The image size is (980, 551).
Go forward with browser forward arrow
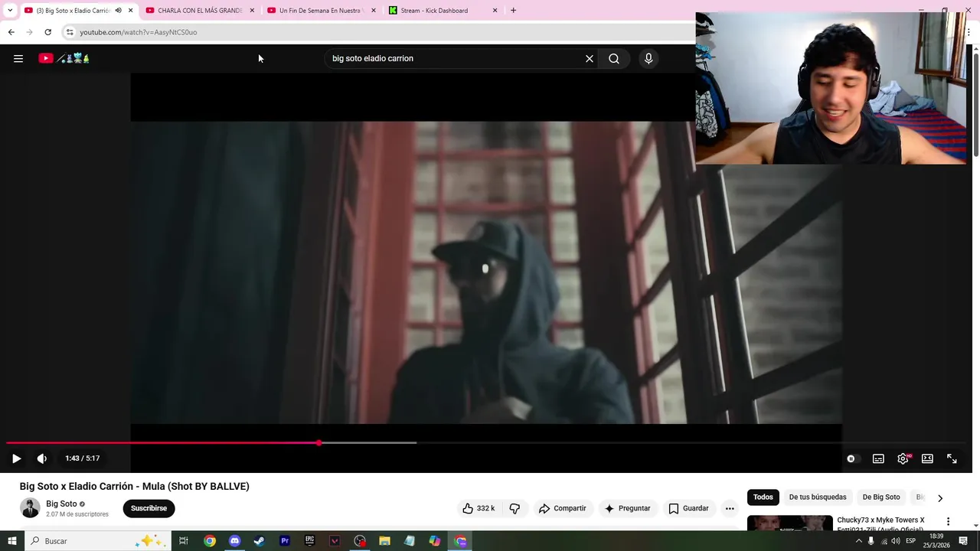click(29, 32)
